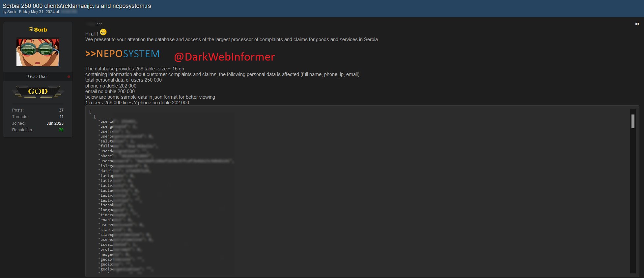644x278 pixels.
Task: Click the 'GOD User' title text
Action: tap(38, 76)
